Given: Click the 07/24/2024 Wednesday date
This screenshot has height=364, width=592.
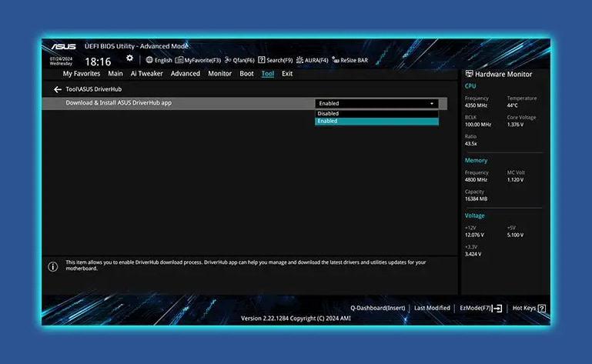Looking at the screenshot, I should click(61, 61).
